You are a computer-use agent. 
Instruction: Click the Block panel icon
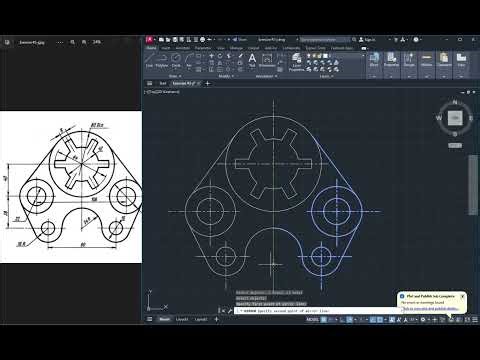tap(374, 60)
